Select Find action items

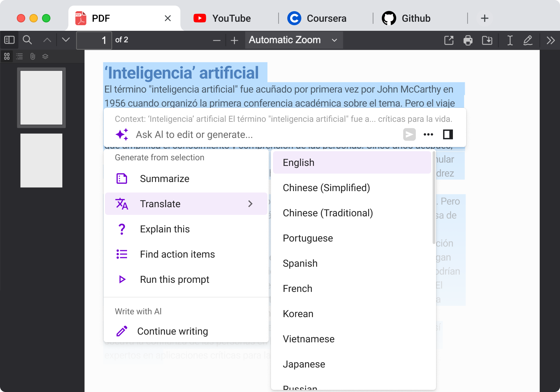pyautogui.click(x=186, y=254)
